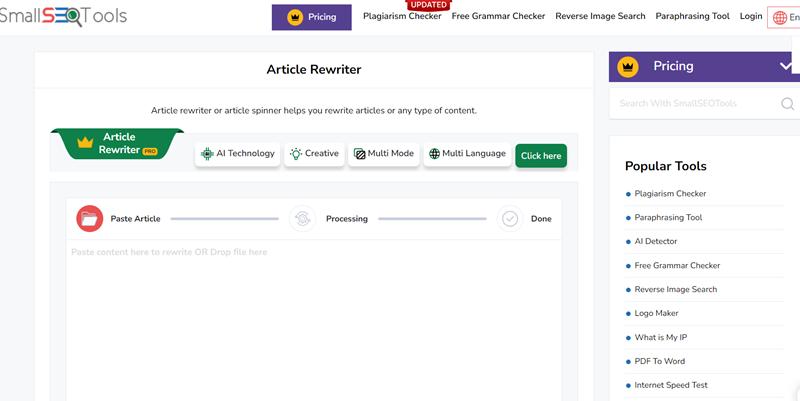Screen dimensions: 800x401
Task: Open AI Detector in Popular Tools
Action: point(656,241)
